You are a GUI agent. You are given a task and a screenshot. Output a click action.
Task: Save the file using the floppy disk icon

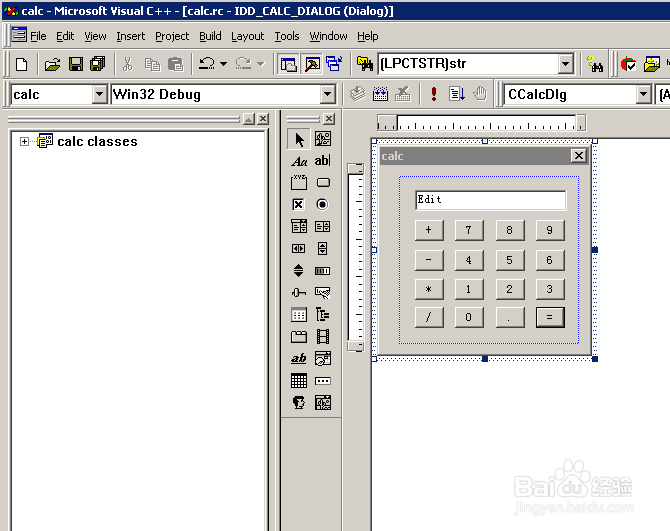[x=76, y=65]
